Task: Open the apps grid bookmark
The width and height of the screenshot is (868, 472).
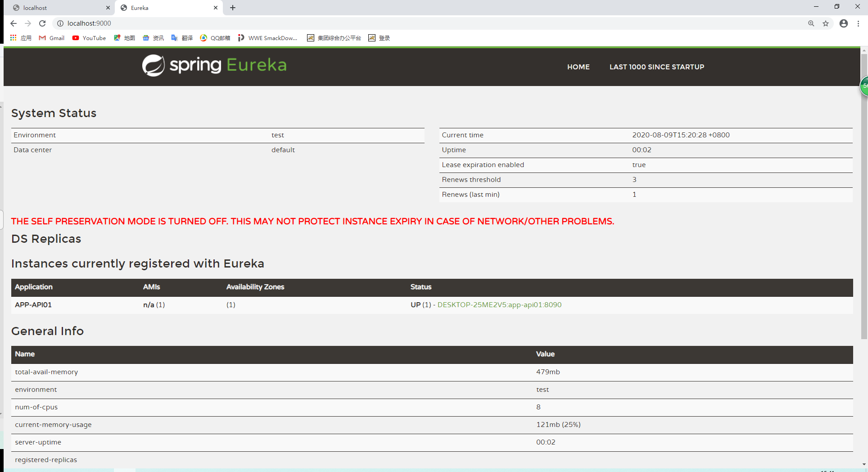Action: pos(21,38)
